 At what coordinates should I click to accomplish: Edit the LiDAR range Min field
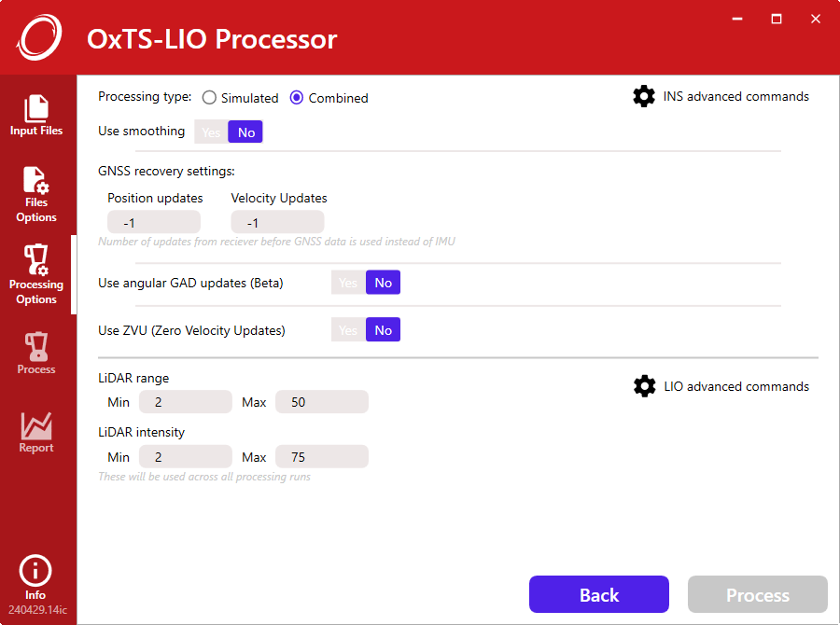[186, 402]
